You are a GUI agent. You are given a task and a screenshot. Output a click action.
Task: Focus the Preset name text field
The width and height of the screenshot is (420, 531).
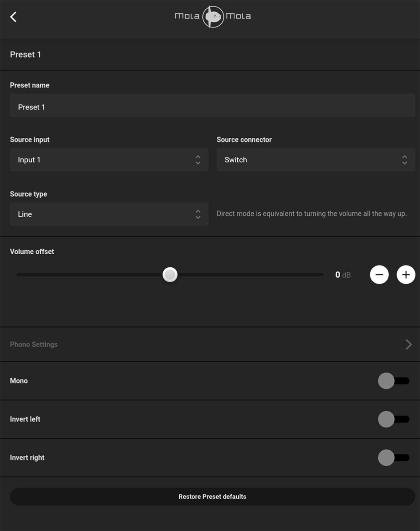tap(212, 107)
